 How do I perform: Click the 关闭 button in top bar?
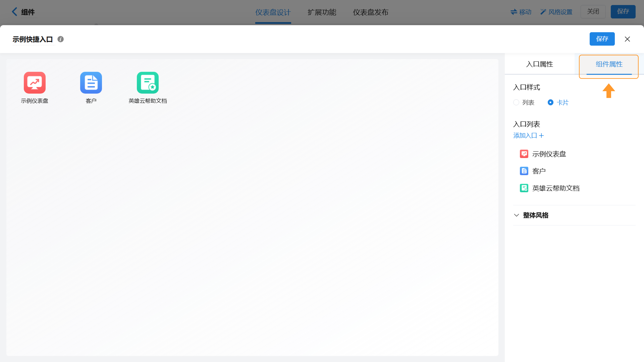[593, 12]
